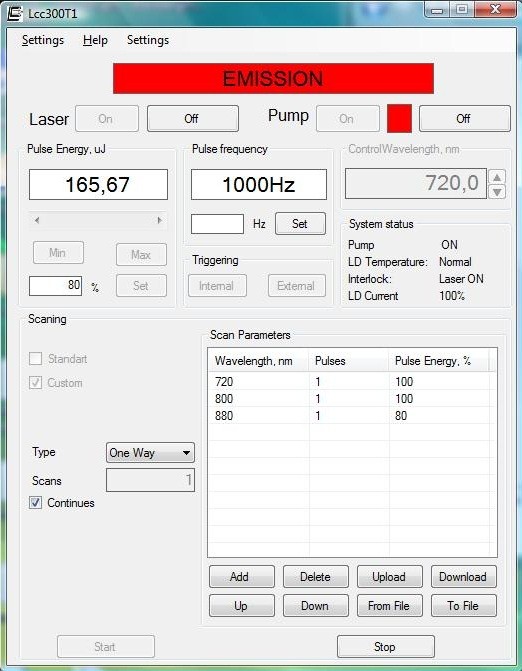Viewport: 522px width, 671px height.
Task: Click the pulse frequency Hz input field
Action: click(217, 224)
